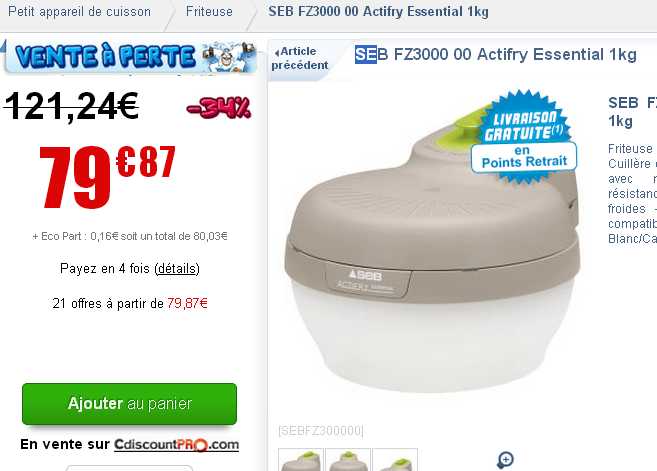View 21 offres à partir de link
Viewport: 657px width, 471px height.
pyautogui.click(x=130, y=303)
